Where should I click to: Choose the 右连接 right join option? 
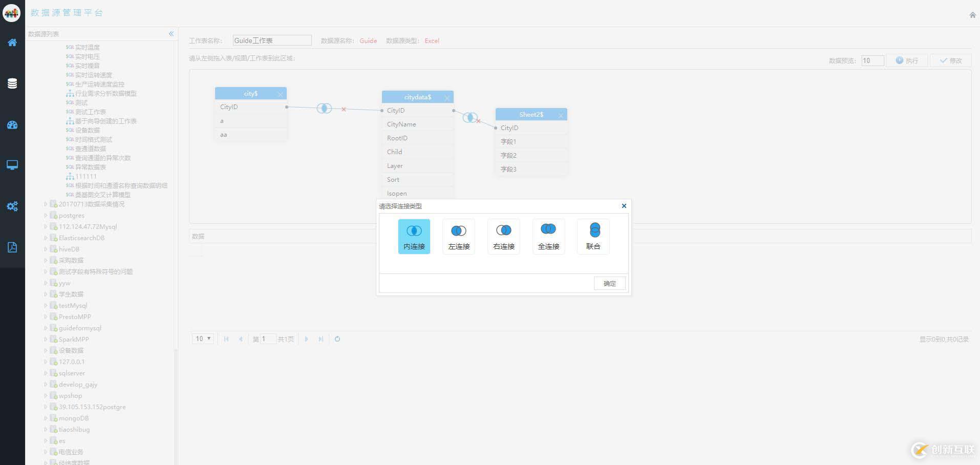[x=504, y=236]
